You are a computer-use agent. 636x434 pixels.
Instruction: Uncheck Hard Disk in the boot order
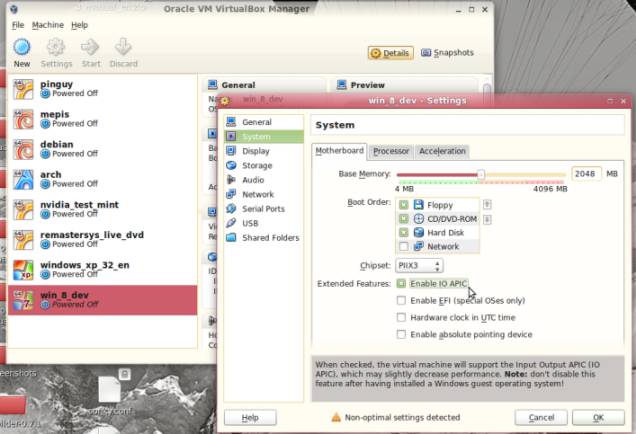pos(403,232)
